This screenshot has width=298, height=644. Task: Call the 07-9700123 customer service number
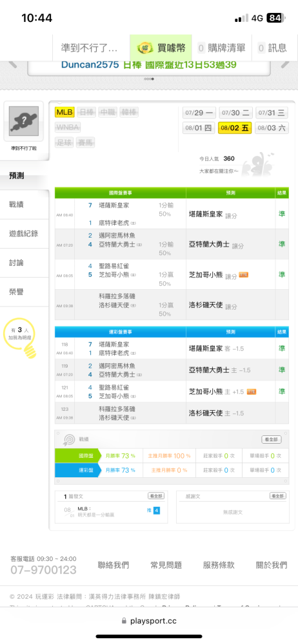43,570
